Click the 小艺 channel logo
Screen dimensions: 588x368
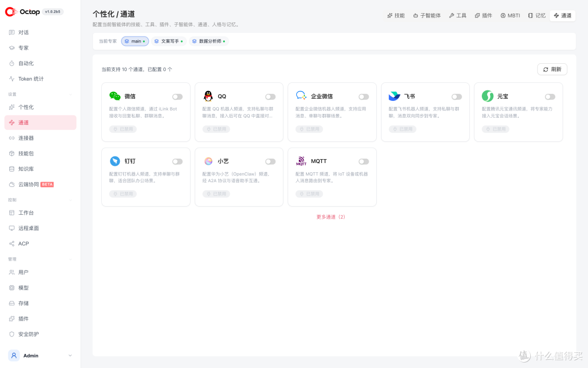pos(208,161)
